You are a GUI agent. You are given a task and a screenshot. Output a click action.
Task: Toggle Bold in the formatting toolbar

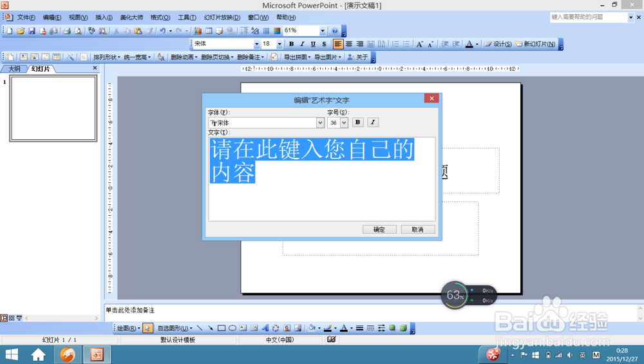pos(291,44)
